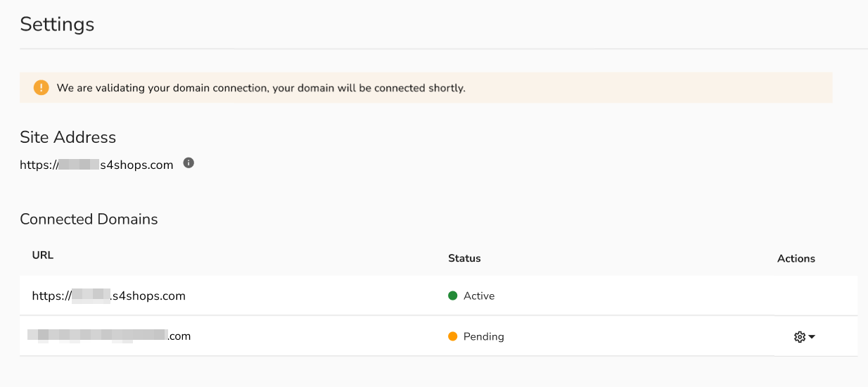
Task: Click the Pending status label
Action: pos(484,336)
